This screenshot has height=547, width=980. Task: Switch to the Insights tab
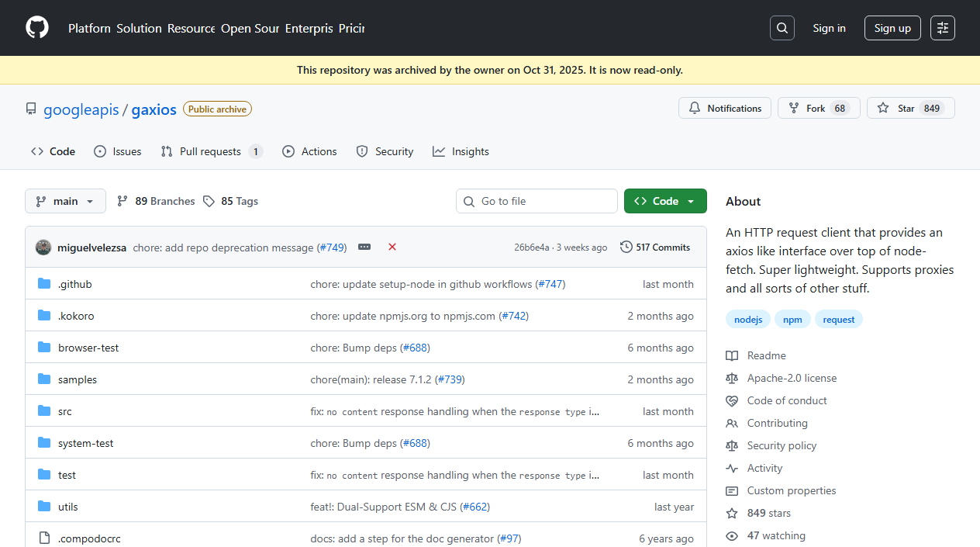(x=461, y=151)
